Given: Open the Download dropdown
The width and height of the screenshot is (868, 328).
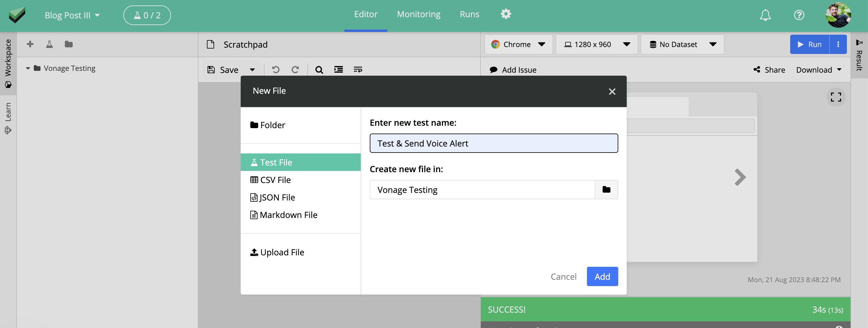Looking at the screenshot, I should 819,70.
